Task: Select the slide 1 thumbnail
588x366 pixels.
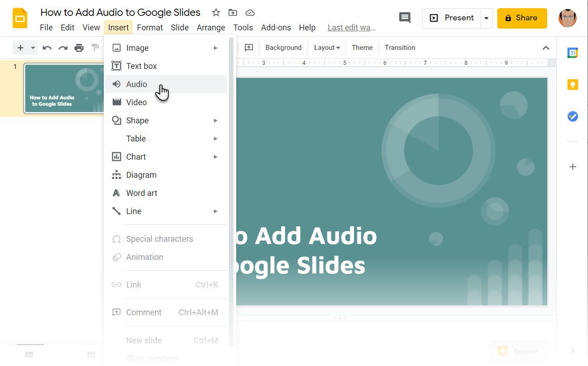Action: pos(63,88)
